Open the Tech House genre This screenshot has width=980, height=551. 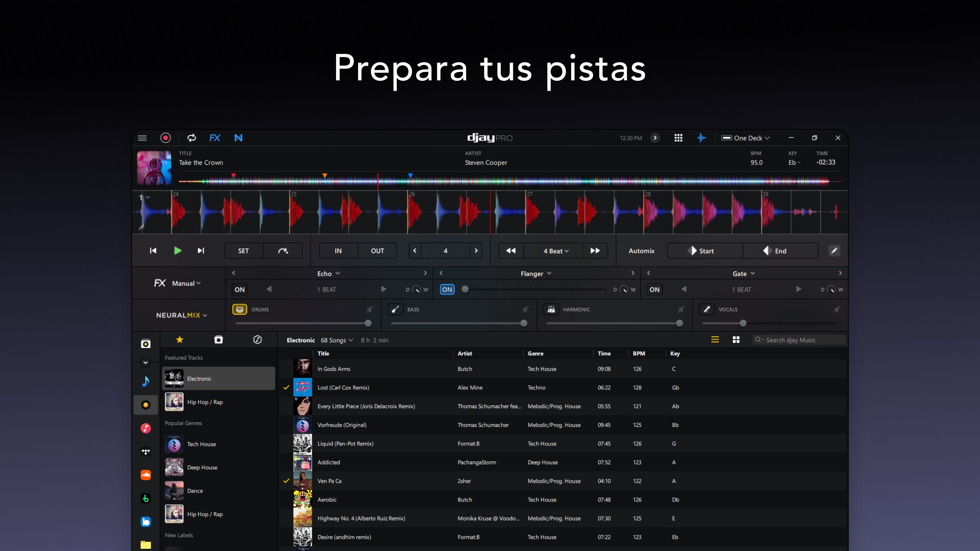(218, 444)
